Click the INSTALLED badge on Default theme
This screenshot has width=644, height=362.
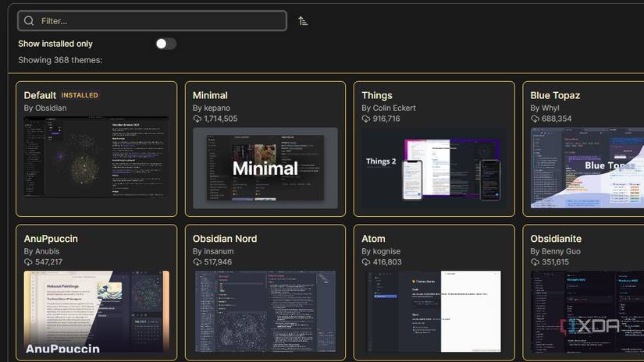(x=80, y=95)
